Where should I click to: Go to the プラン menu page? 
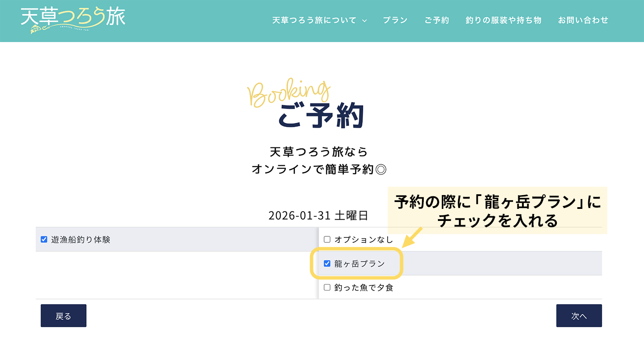[395, 20]
